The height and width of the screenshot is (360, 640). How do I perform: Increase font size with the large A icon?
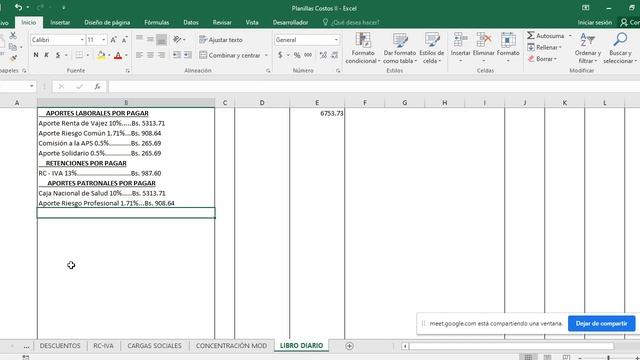click(x=113, y=40)
